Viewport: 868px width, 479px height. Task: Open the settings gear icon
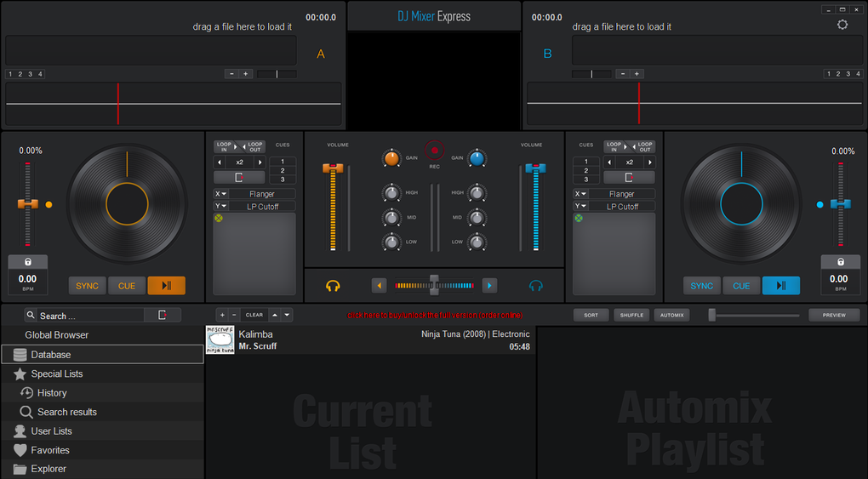(x=842, y=25)
